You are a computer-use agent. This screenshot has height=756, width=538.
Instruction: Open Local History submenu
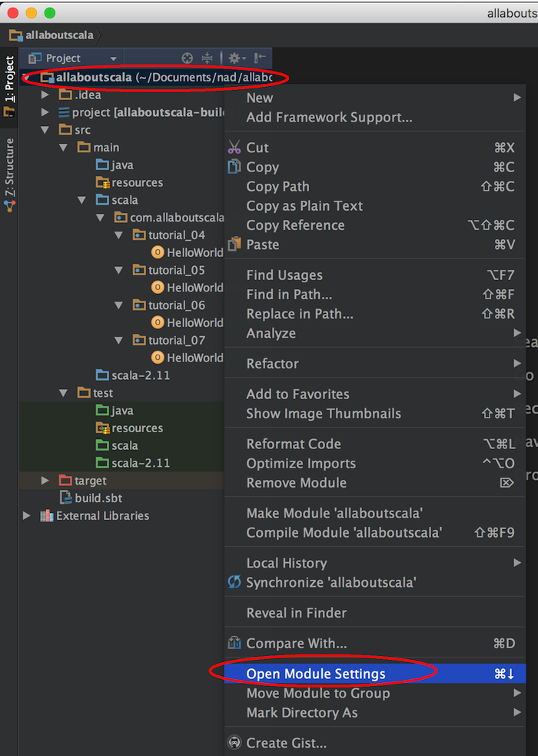click(x=375, y=563)
